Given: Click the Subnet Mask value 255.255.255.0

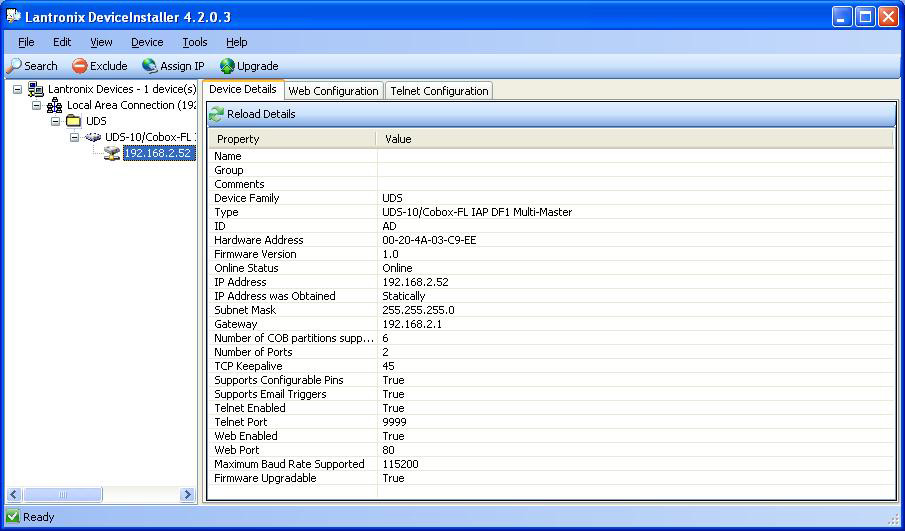Looking at the screenshot, I should 418,310.
